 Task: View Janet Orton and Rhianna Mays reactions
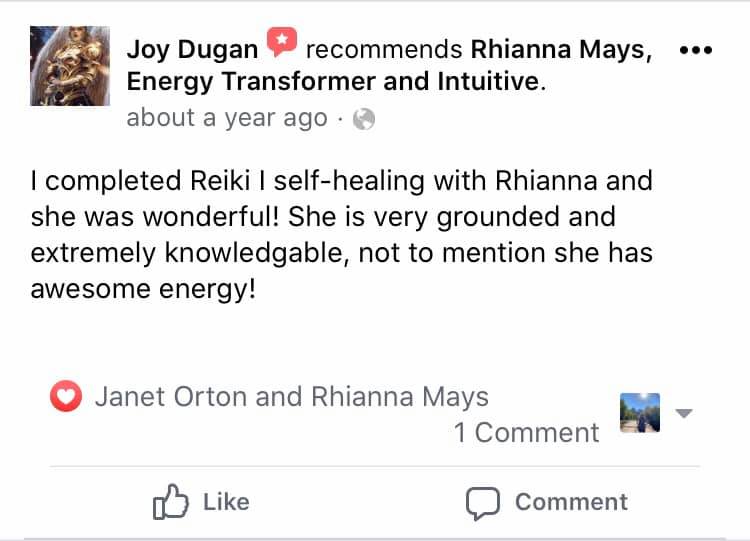click(x=291, y=397)
